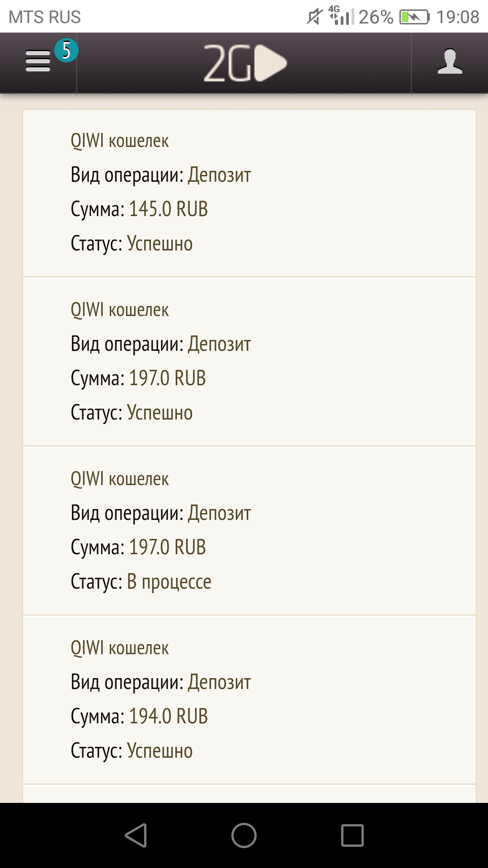The height and width of the screenshot is (868, 488).
Task: Tap 'QIWI кошелек' title of pending deposit
Action: click(x=120, y=479)
